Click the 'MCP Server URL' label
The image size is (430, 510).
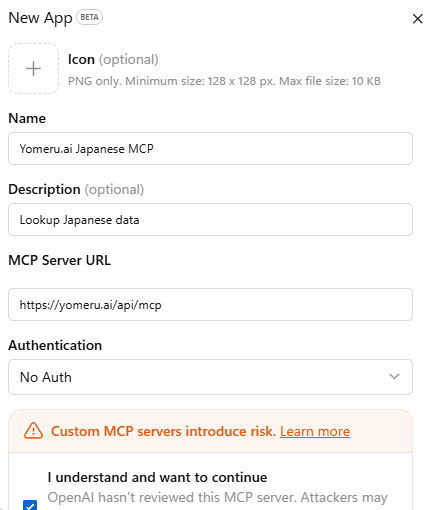(60, 260)
